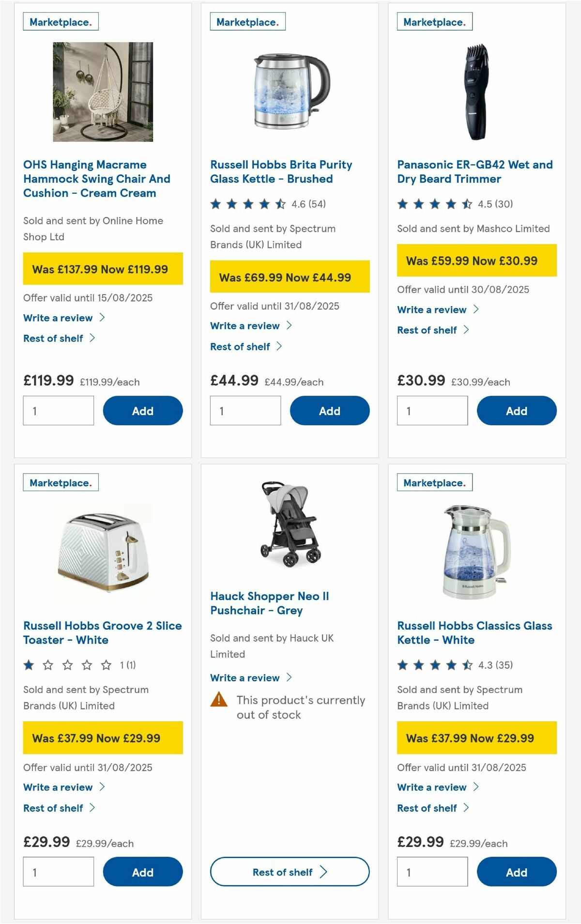Viewport: 581px width, 924px height.
Task: Add the Russell Hobbs Classics kettle to basket
Action: (517, 872)
